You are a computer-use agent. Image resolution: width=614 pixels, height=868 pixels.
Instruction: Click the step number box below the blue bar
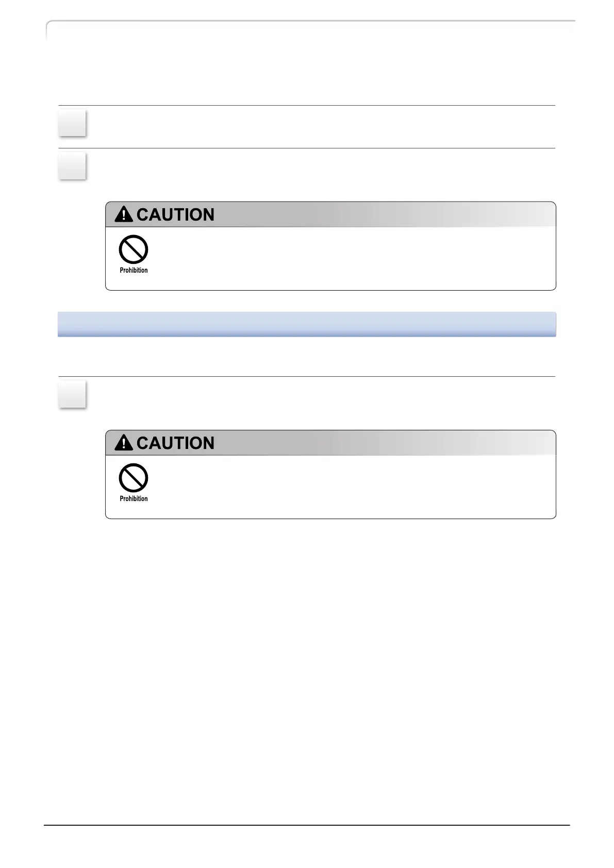[x=72, y=394]
